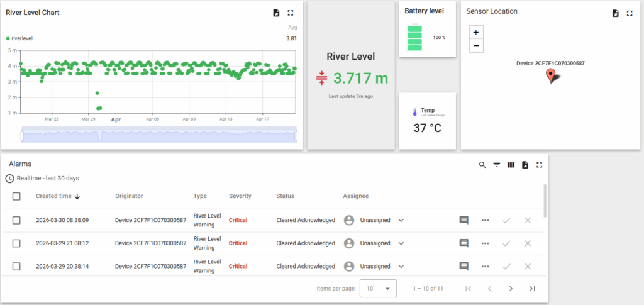Viewport: 644px width, 305px height.
Task: Open comments for the 2026-03-29 20:38:14 alarm
Action: click(464, 267)
